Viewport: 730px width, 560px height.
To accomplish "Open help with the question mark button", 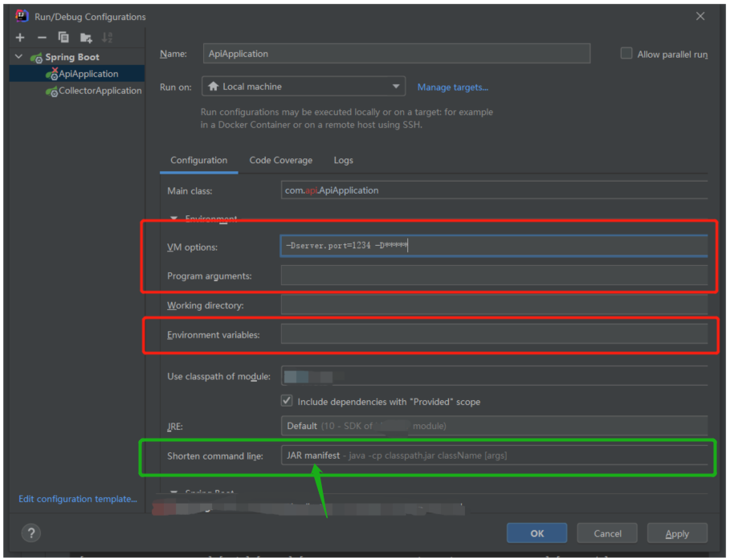I will [31, 533].
